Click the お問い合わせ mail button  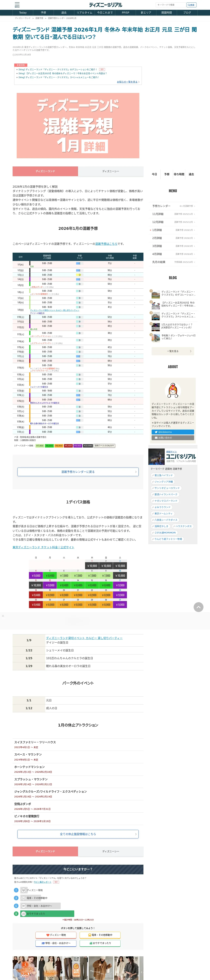173,438
